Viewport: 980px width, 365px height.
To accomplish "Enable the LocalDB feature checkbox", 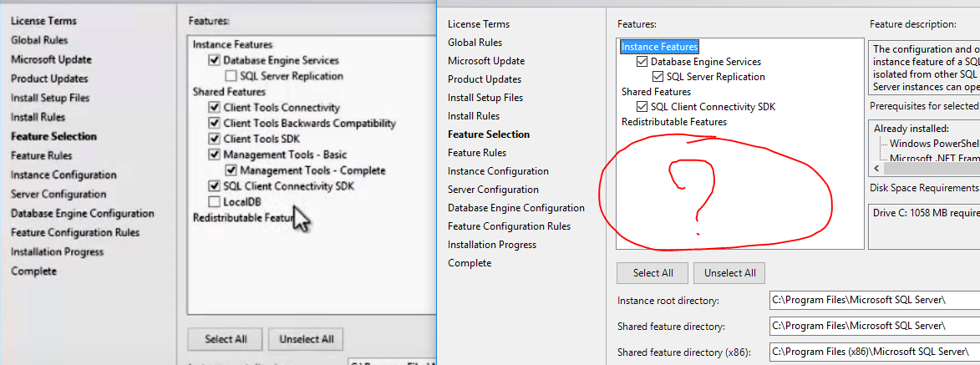I will pyautogui.click(x=215, y=202).
